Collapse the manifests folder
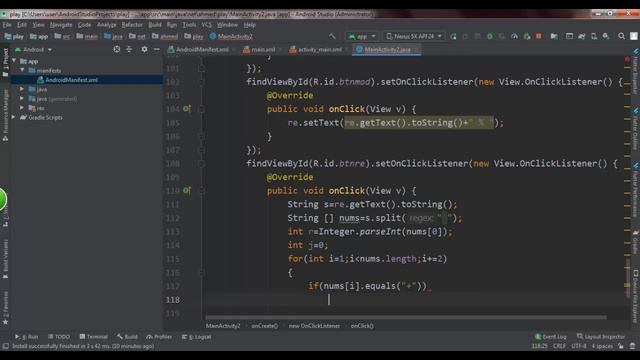Screen dimensions: 640x360 coord(22,70)
